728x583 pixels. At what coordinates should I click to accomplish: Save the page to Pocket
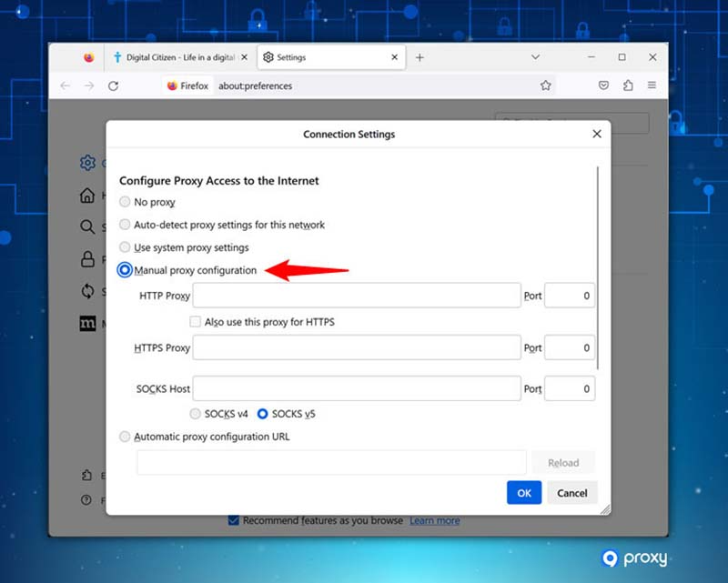pyautogui.click(x=602, y=85)
